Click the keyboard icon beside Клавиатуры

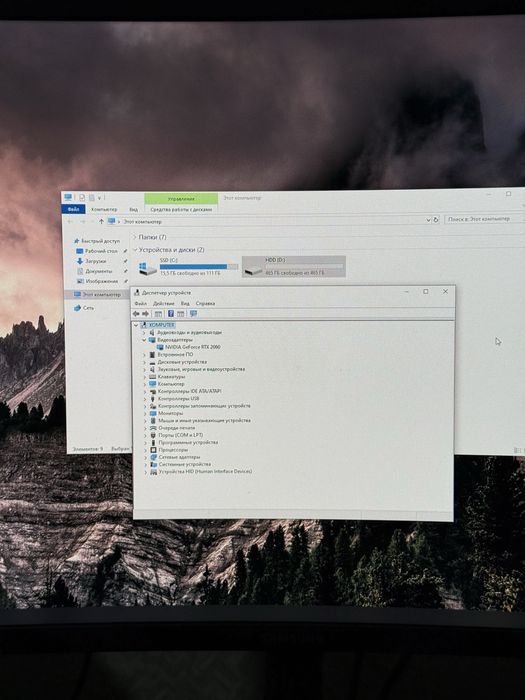tap(153, 377)
